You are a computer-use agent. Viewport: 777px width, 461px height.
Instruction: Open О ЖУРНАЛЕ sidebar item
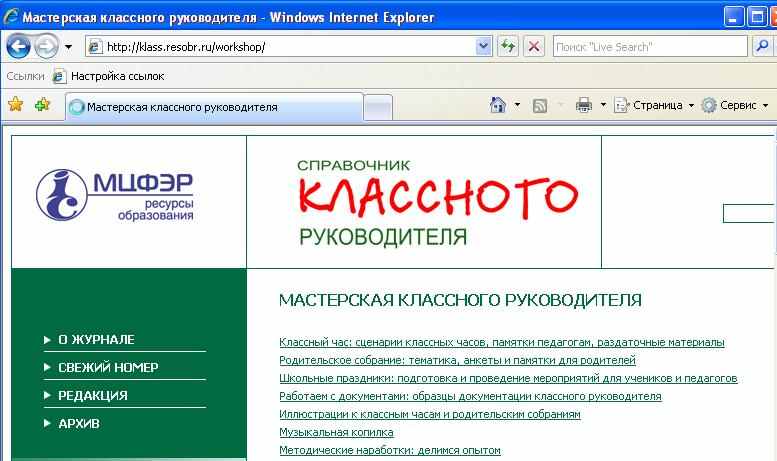click(96, 340)
